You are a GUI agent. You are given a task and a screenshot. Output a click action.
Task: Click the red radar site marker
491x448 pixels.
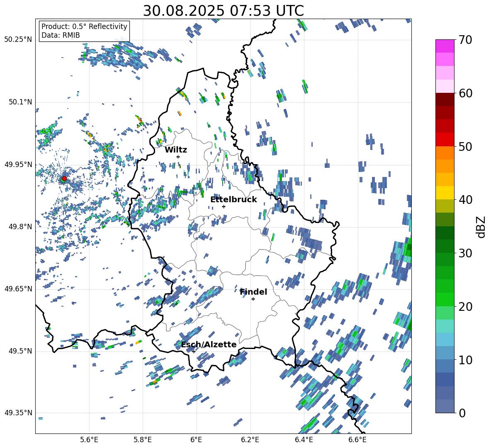pyautogui.click(x=64, y=179)
